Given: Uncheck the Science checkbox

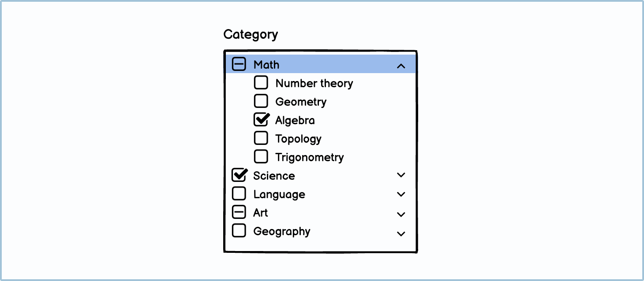Looking at the screenshot, I should click(x=239, y=175).
